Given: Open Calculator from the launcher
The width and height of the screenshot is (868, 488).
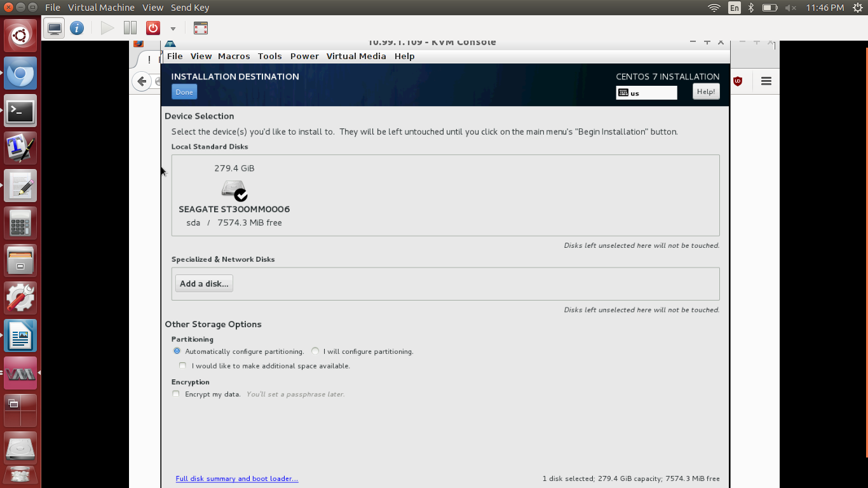Looking at the screenshot, I should pos(21,223).
